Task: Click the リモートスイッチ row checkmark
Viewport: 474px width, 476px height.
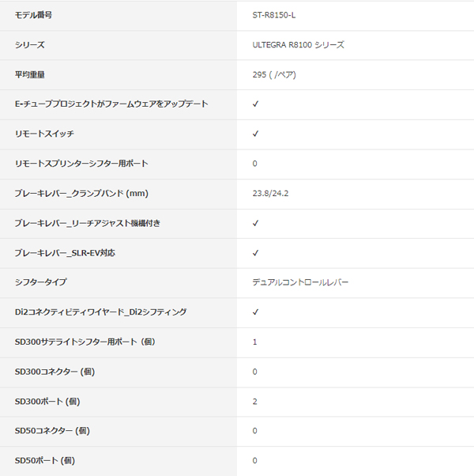Action: (x=255, y=134)
